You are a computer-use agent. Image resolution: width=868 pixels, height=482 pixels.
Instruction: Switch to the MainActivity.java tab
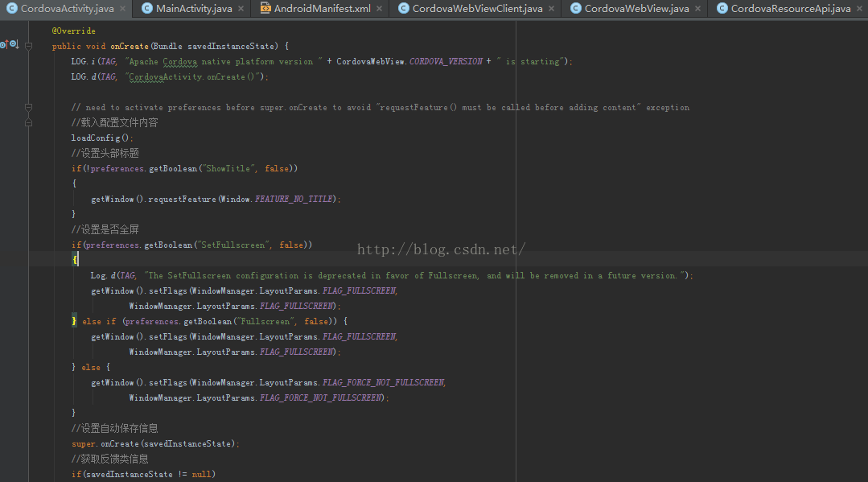point(194,9)
